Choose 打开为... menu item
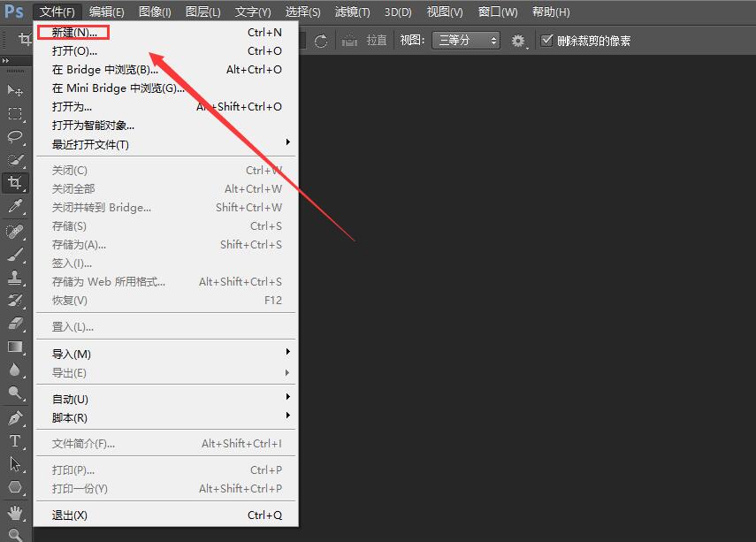 tap(166, 107)
